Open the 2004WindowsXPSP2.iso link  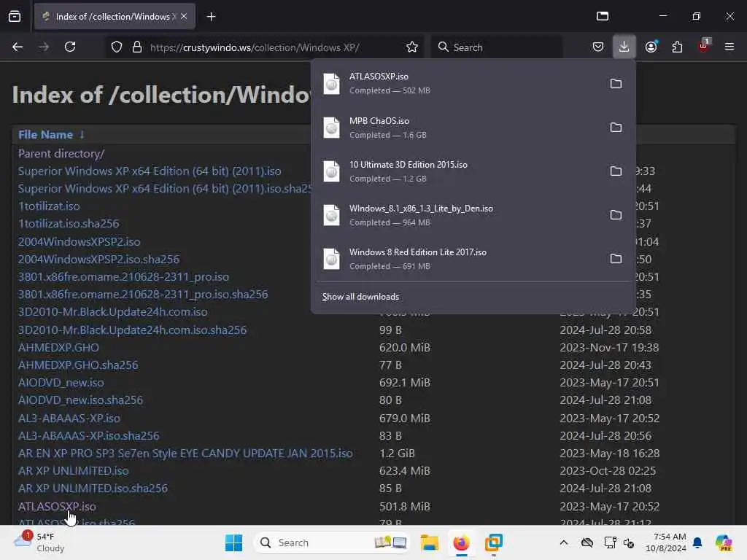[79, 241]
